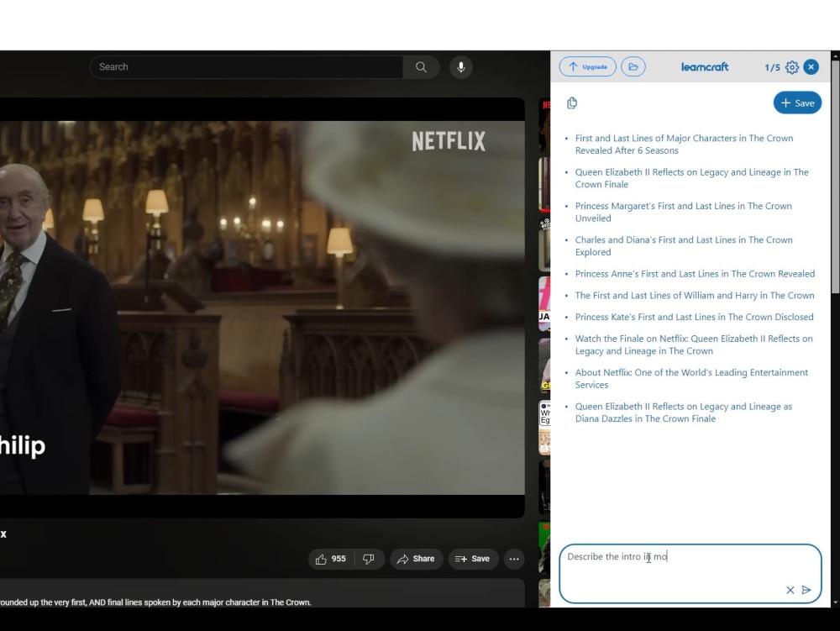Viewport: 840px width, 631px height.
Task: Like the video with 955 likes
Action: click(330, 559)
